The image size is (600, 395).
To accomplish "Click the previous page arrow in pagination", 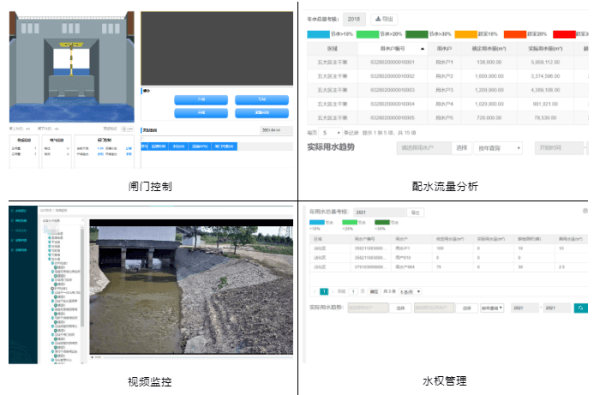I will pyautogui.click(x=315, y=292).
